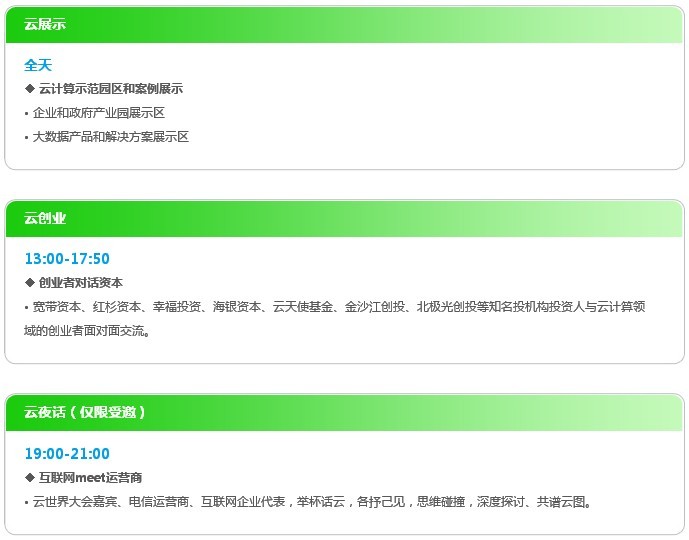
Task: Click the diamond bullet beside 互联网meet运营商
Action: tap(29, 478)
